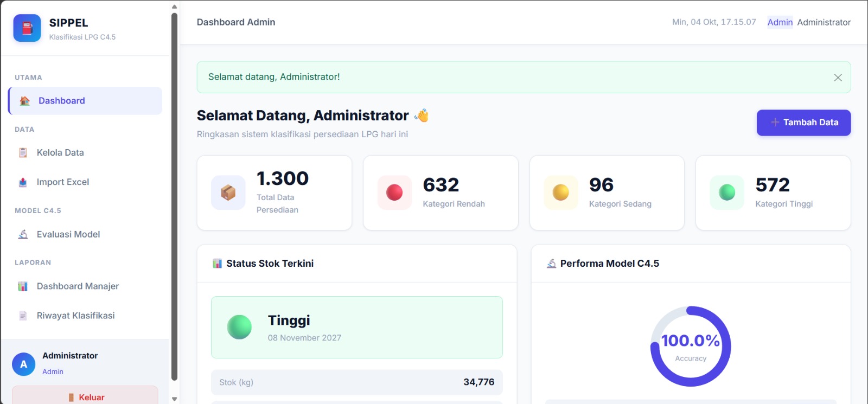Click the 100.0% accuracy progress ring
This screenshot has height=404, width=868.
click(691, 347)
